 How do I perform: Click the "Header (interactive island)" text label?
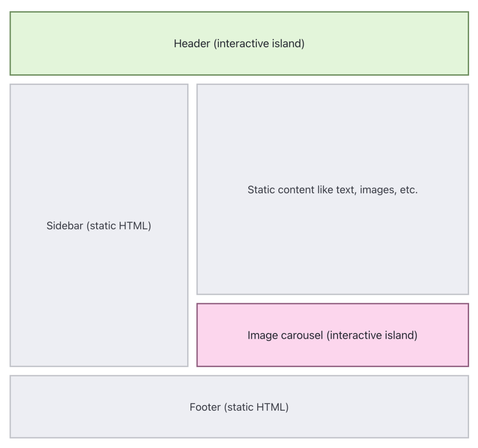click(239, 44)
